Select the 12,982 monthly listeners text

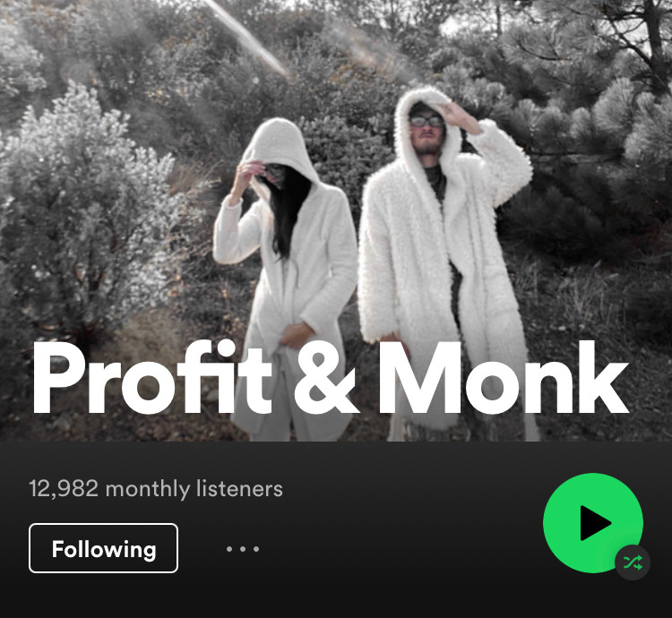pyautogui.click(x=156, y=489)
